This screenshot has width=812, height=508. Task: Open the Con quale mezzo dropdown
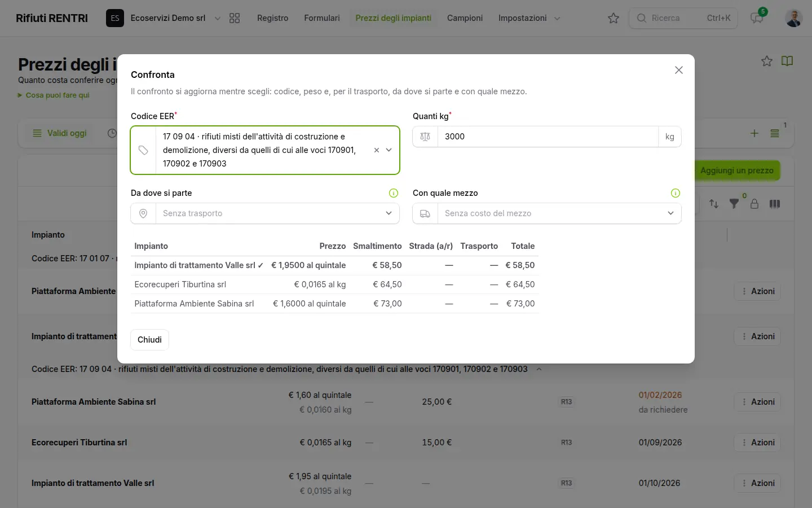(x=547, y=213)
